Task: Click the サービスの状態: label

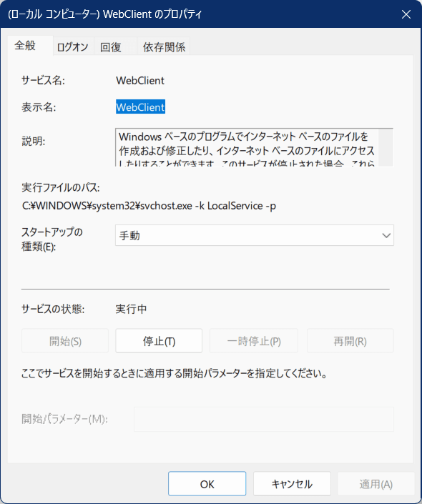Action: [53, 309]
